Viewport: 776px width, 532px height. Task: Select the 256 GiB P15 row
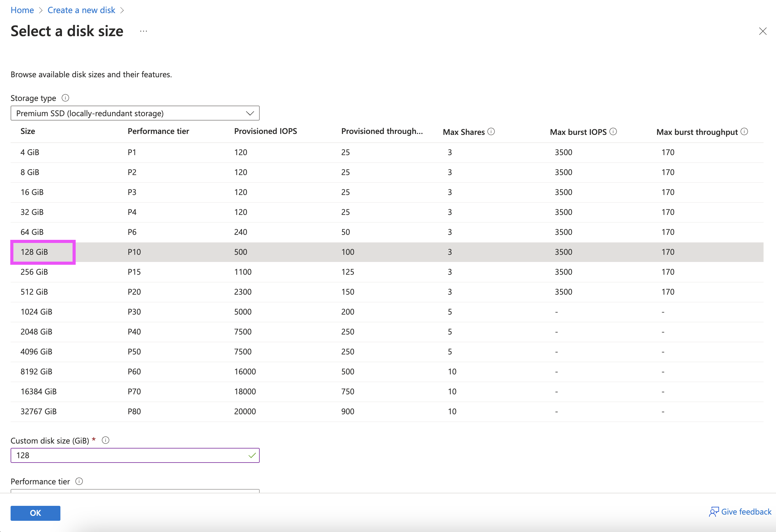tap(34, 272)
